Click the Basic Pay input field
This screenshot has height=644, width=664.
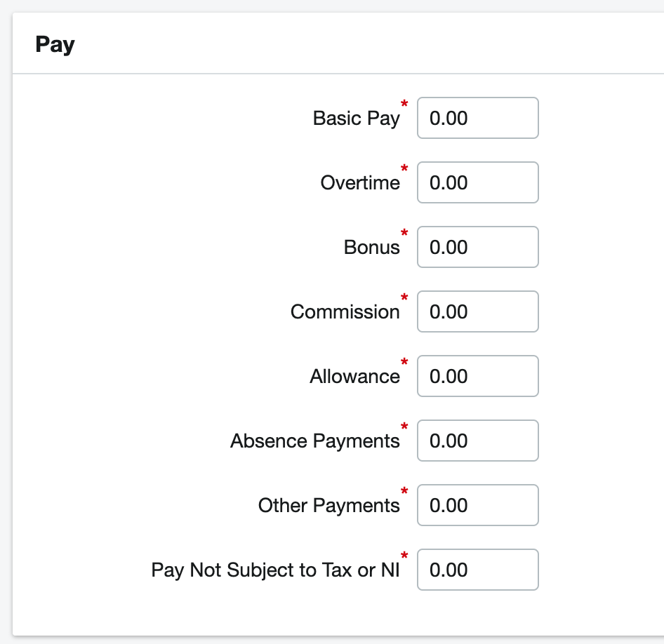click(477, 118)
